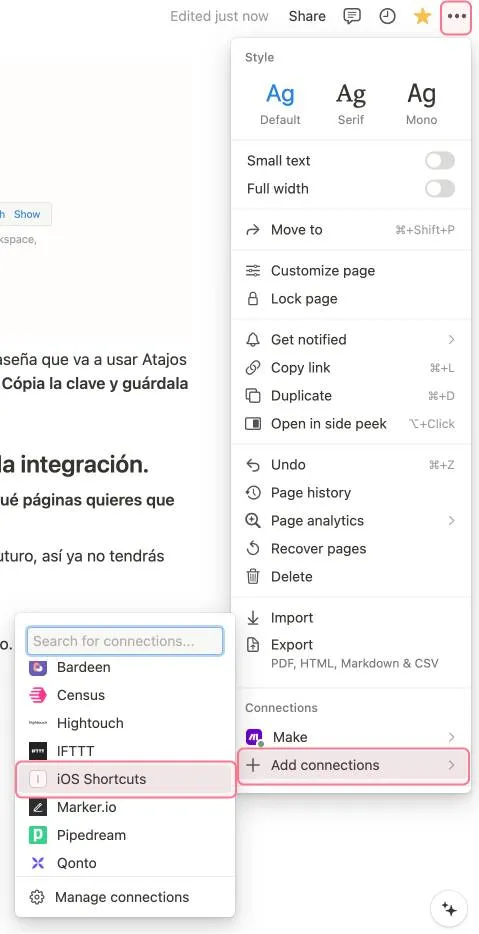This screenshot has width=479, height=934.
Task: Choose the Bardeen connection icon
Action: (38, 668)
